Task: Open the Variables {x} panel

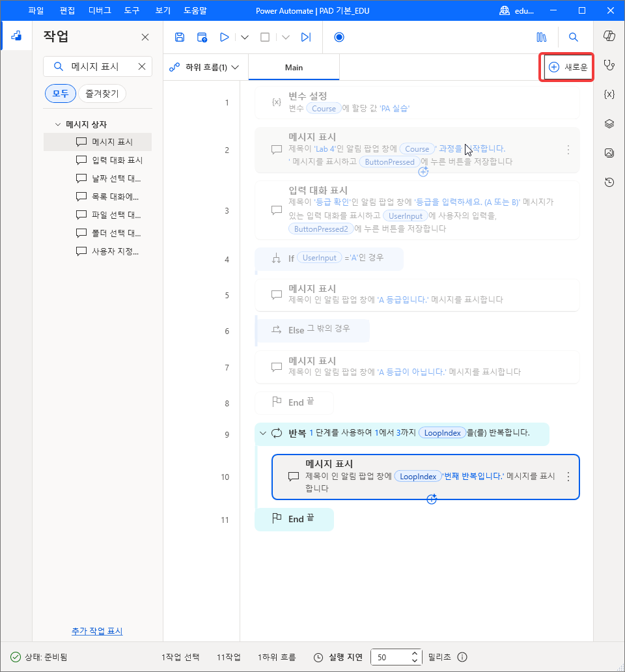Action: [x=609, y=94]
